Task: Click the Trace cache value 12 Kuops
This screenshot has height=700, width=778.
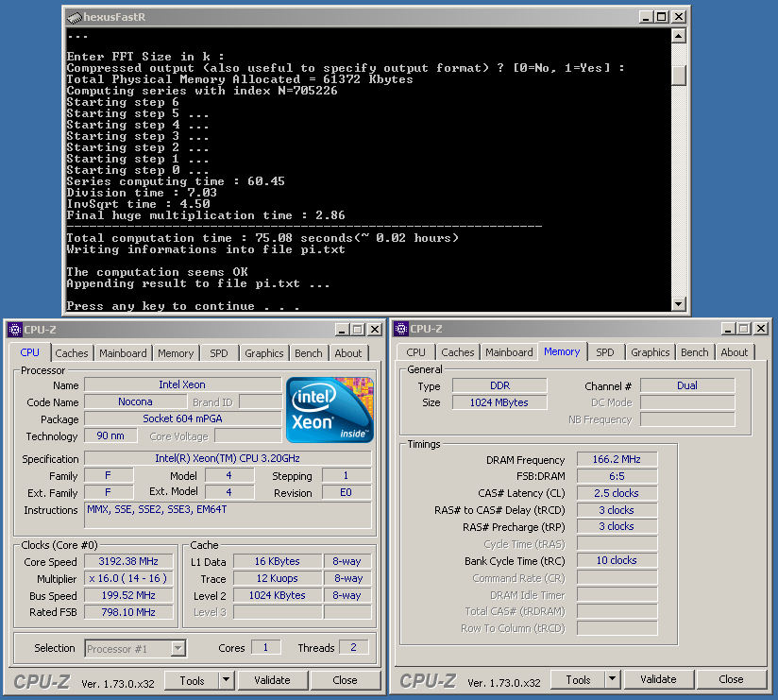Action: tap(278, 578)
